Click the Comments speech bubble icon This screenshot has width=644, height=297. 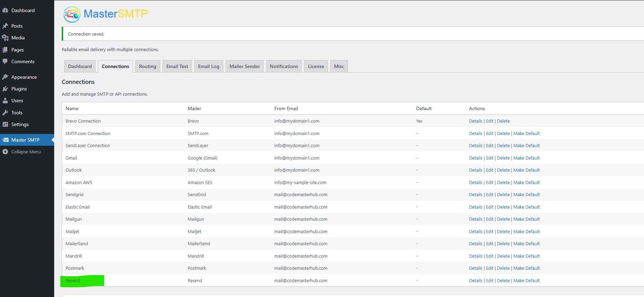point(5,61)
